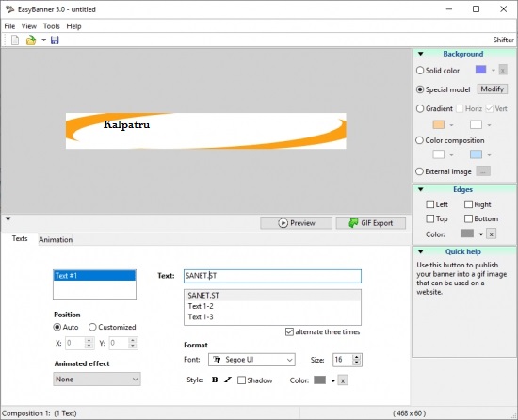The width and height of the screenshot is (518, 420).
Task: Click the gradient white end swatch
Action: [x=476, y=124]
